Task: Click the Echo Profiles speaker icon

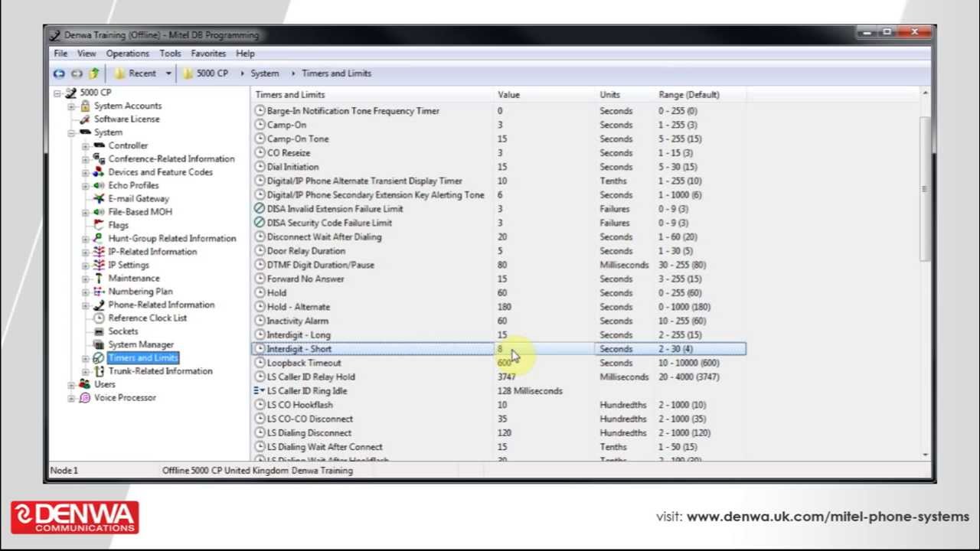Action: (99, 185)
